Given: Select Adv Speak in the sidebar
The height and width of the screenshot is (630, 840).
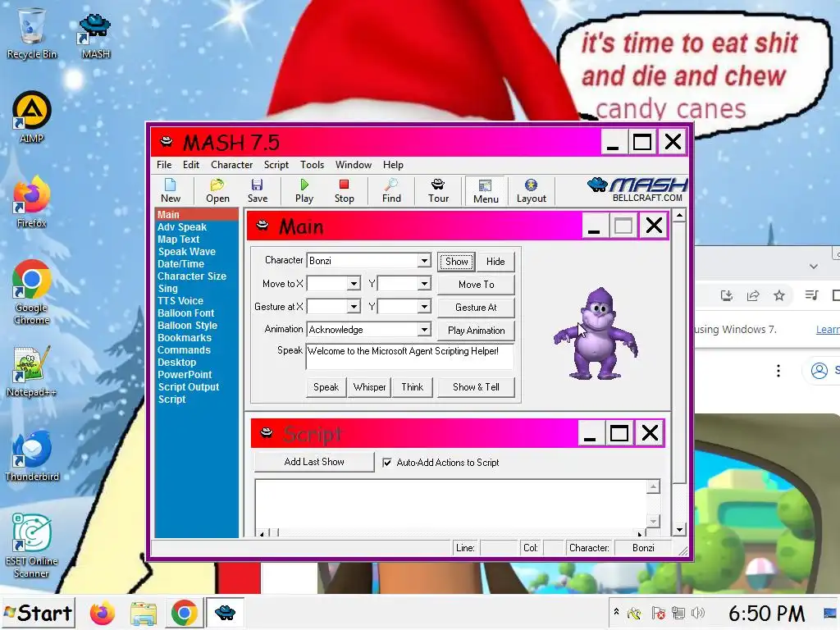Looking at the screenshot, I should (x=182, y=227).
